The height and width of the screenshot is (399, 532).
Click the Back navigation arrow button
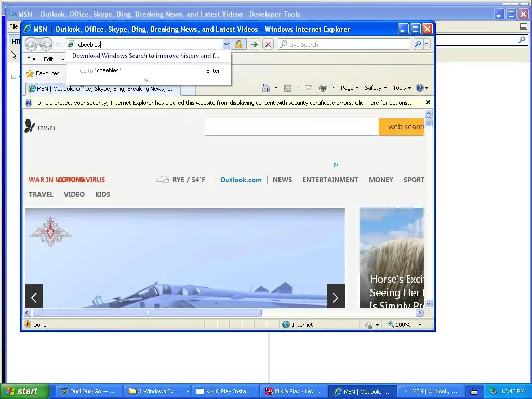point(32,44)
